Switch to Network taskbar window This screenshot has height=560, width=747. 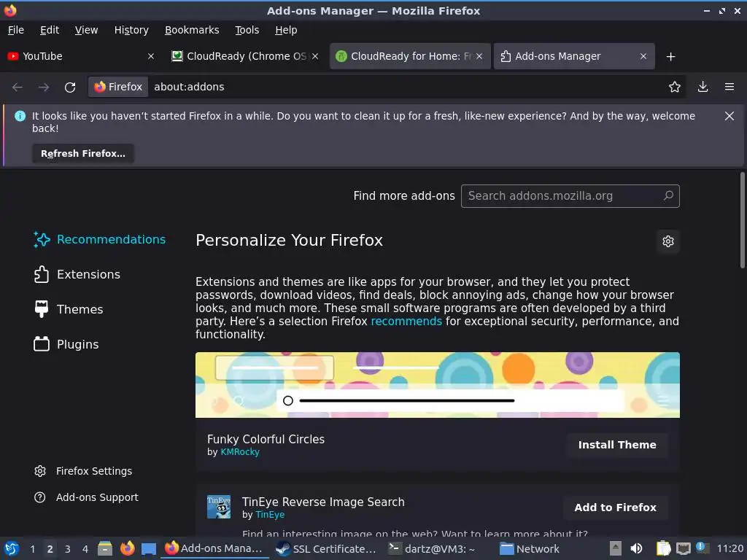(530, 549)
